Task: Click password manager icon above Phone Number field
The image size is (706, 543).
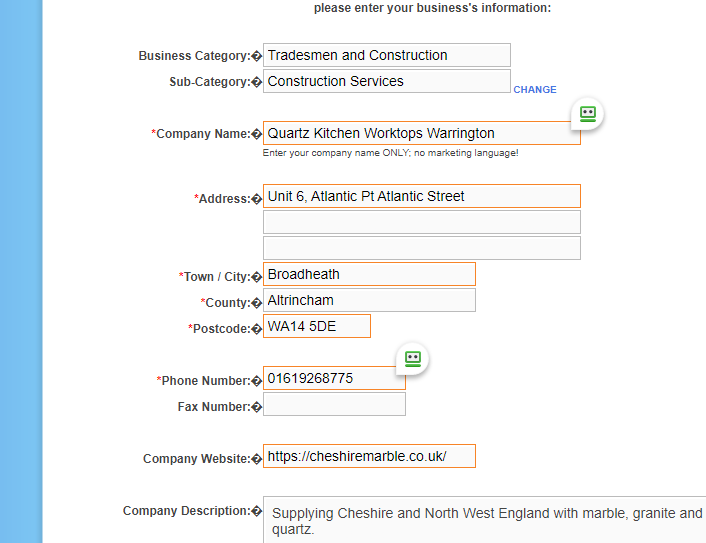Action: click(x=413, y=358)
